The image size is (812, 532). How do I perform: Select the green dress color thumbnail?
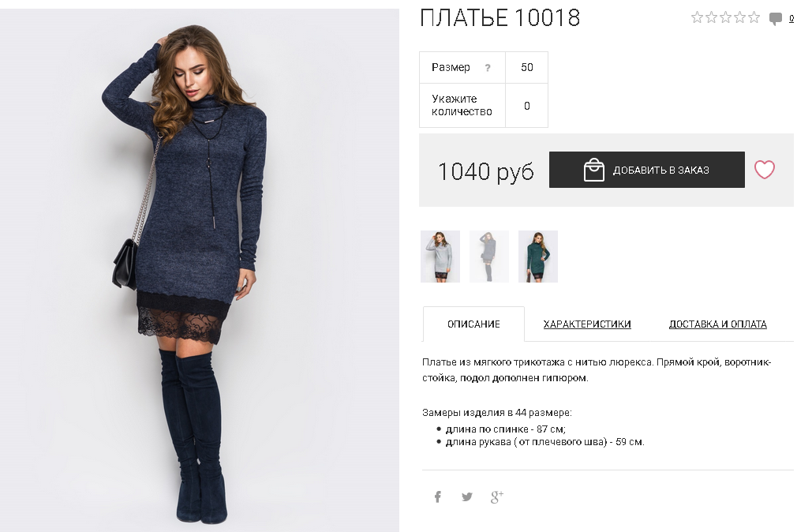click(538, 257)
